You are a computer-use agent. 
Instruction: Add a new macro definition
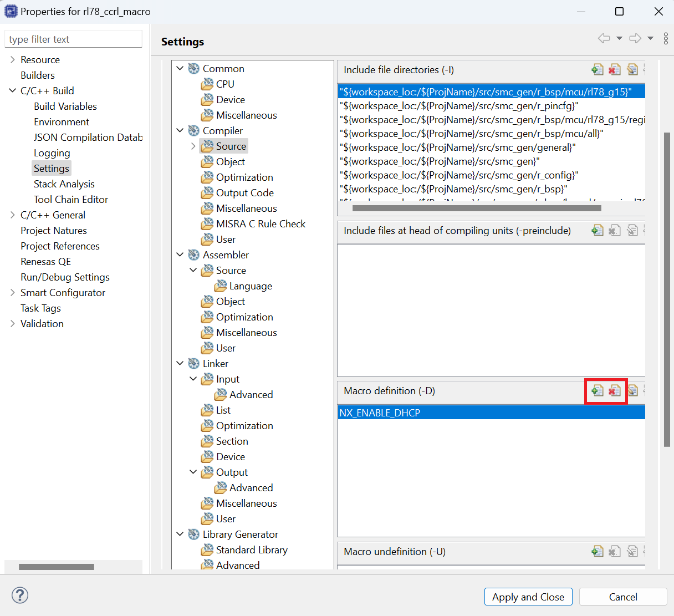tap(597, 391)
